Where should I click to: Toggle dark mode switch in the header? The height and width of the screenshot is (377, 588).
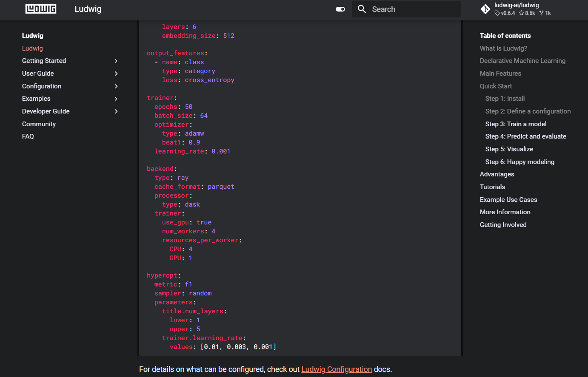click(x=340, y=9)
